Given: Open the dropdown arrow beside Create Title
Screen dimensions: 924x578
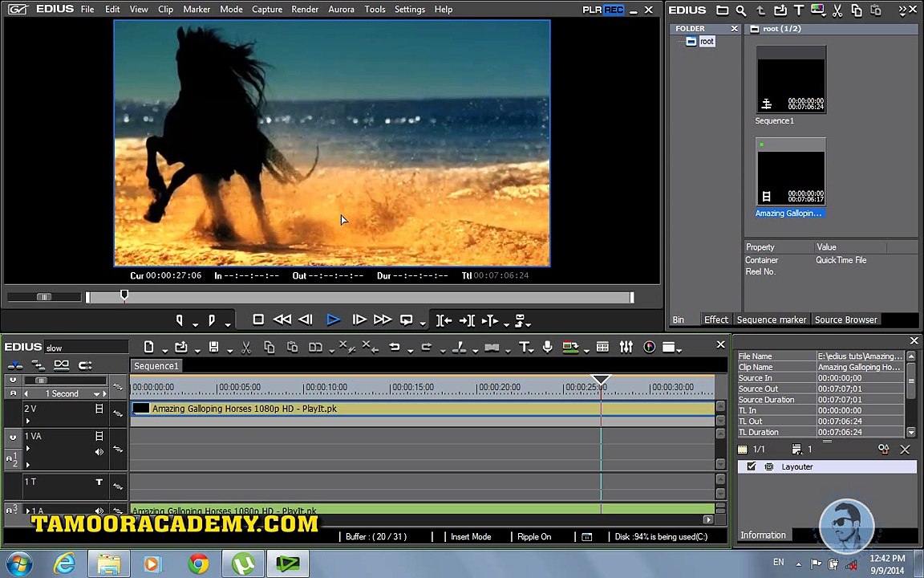Looking at the screenshot, I should pyautogui.click(x=532, y=350).
